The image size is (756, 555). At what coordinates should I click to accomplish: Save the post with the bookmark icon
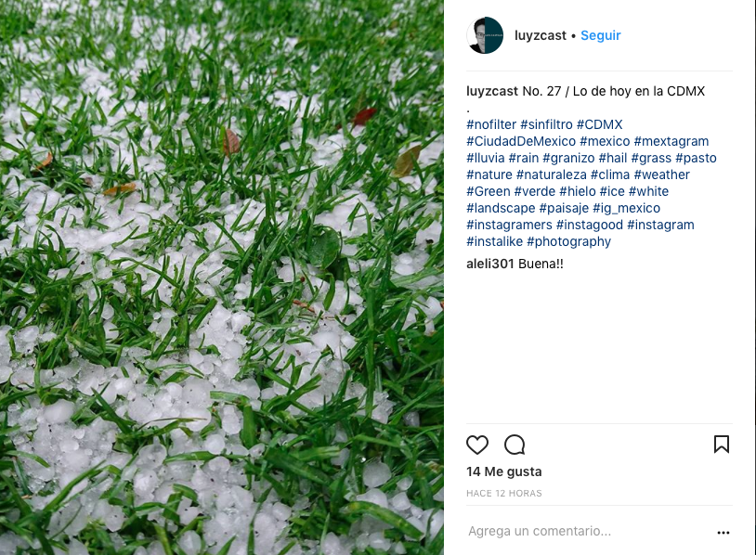tap(722, 445)
